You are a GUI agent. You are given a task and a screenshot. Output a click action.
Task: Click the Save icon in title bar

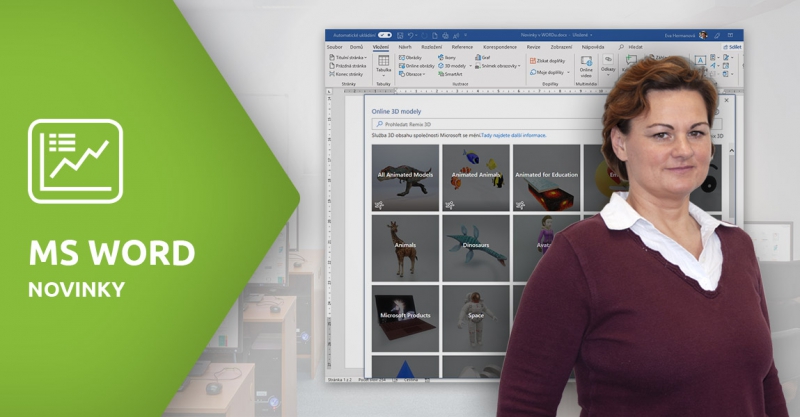[399, 35]
